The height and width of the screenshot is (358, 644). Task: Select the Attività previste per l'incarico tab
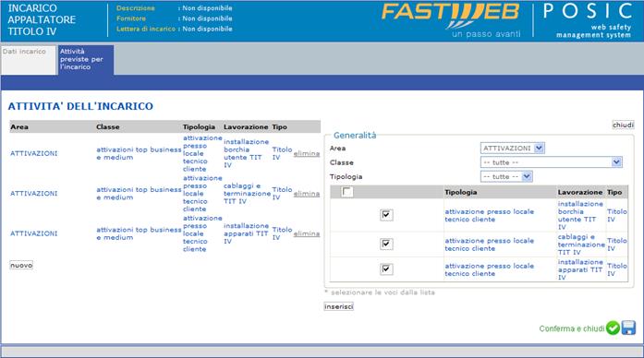point(85,60)
